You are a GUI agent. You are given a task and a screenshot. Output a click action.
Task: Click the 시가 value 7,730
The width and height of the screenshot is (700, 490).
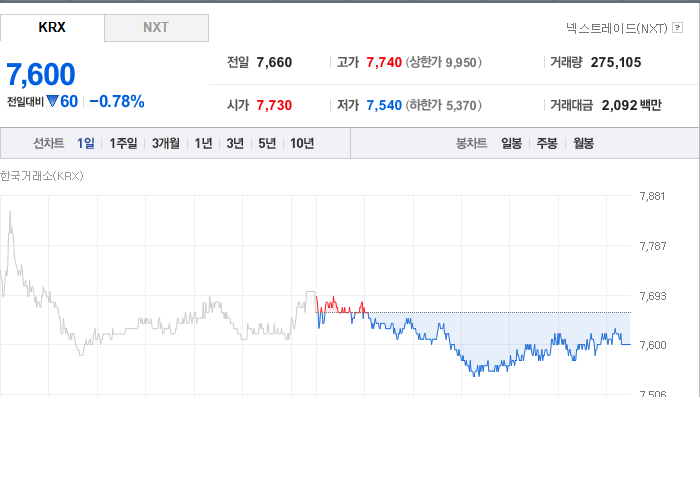coord(274,105)
